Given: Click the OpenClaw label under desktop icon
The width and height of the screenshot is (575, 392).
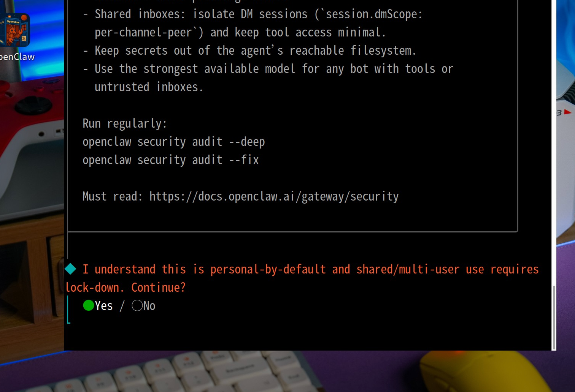Looking at the screenshot, I should [17, 57].
